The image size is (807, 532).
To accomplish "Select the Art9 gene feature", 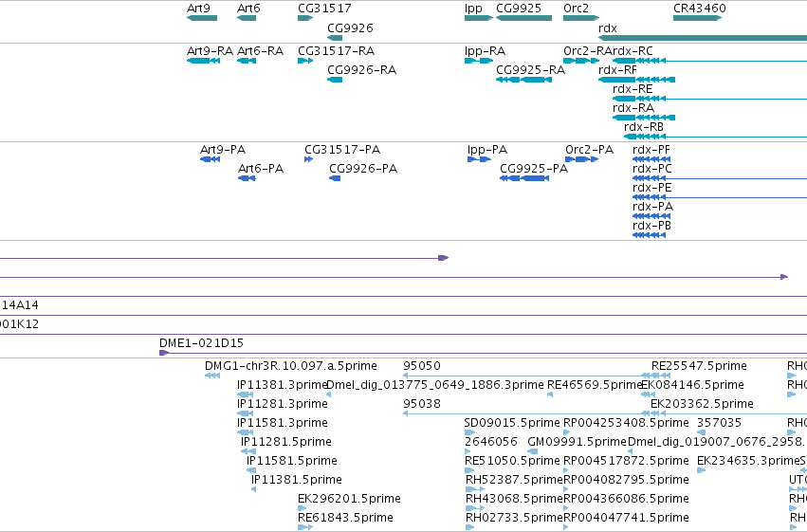I will [x=202, y=18].
